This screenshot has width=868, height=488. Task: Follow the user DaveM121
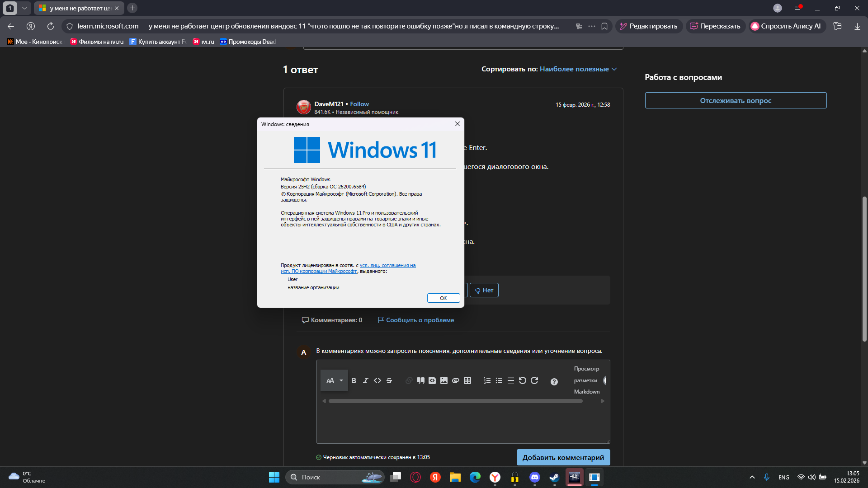(359, 104)
